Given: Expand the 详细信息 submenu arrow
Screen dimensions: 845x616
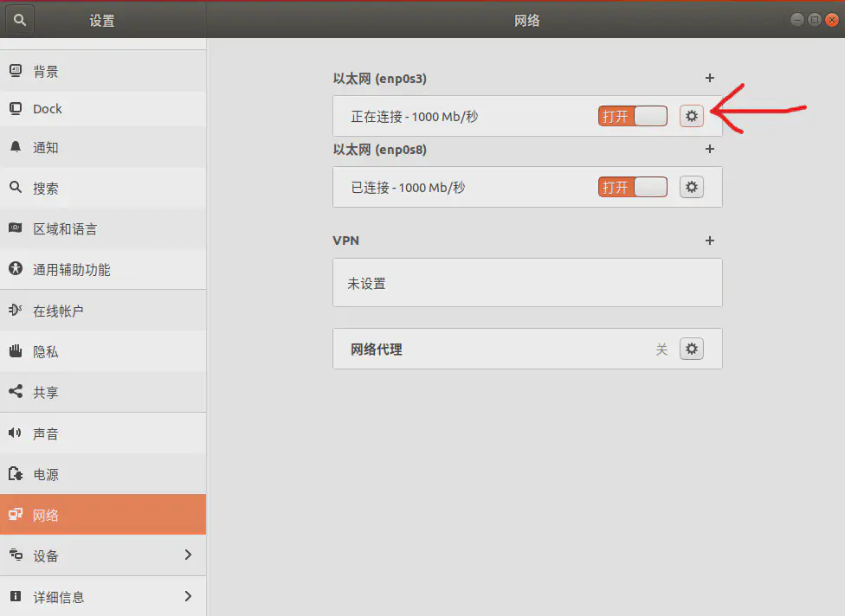Looking at the screenshot, I should click(x=188, y=596).
